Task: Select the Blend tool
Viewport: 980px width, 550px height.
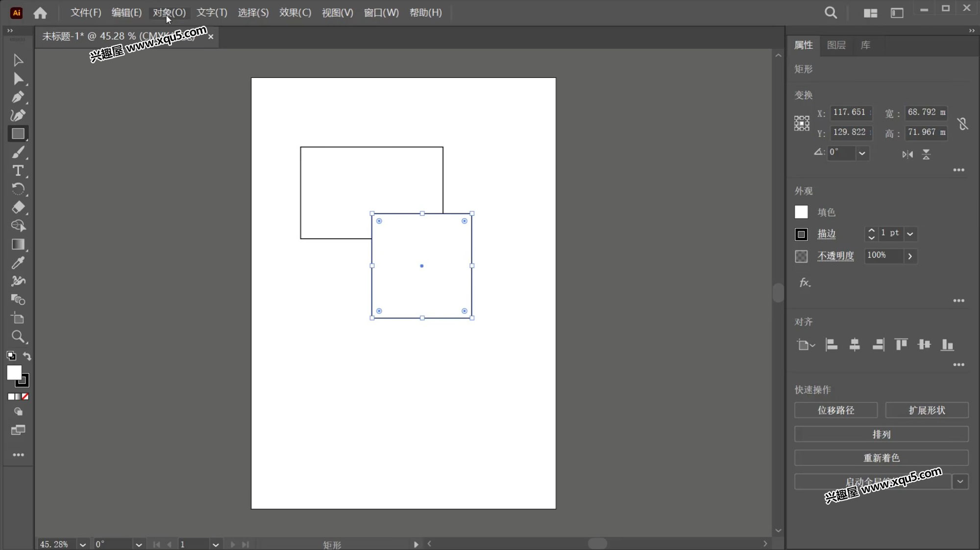Action: pos(18,300)
